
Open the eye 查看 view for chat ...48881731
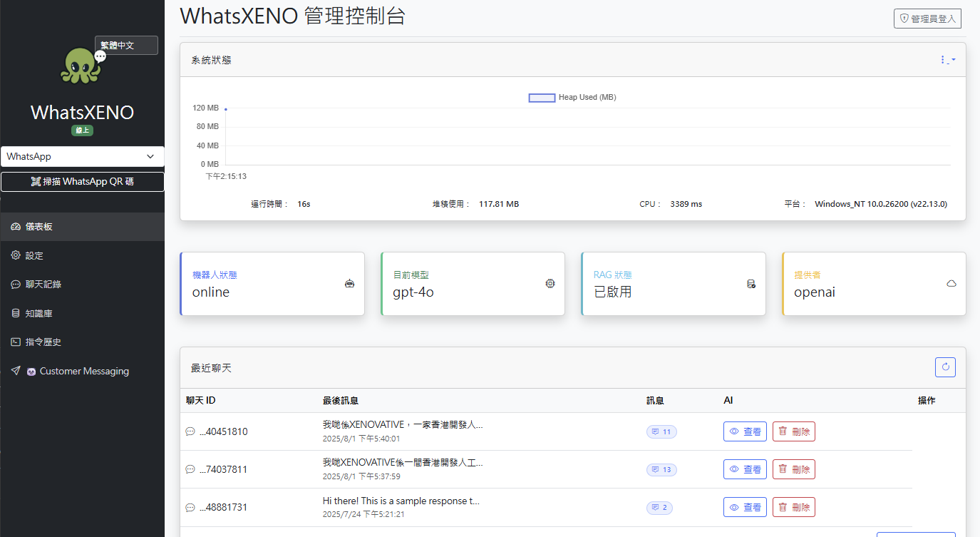744,507
